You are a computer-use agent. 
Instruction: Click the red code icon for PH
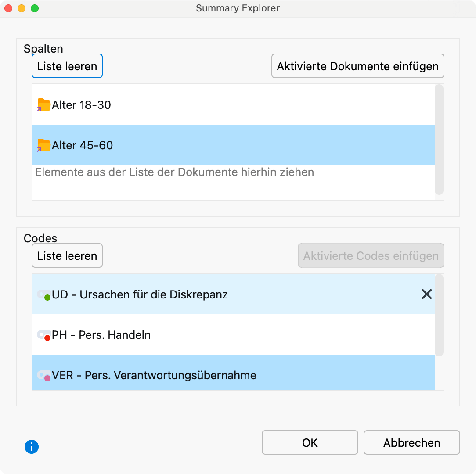coord(44,336)
